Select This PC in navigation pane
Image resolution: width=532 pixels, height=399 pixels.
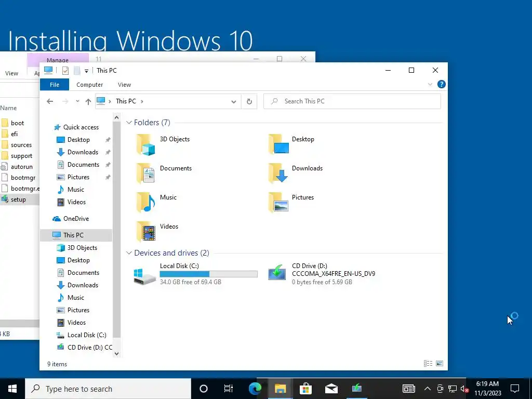[76, 235]
